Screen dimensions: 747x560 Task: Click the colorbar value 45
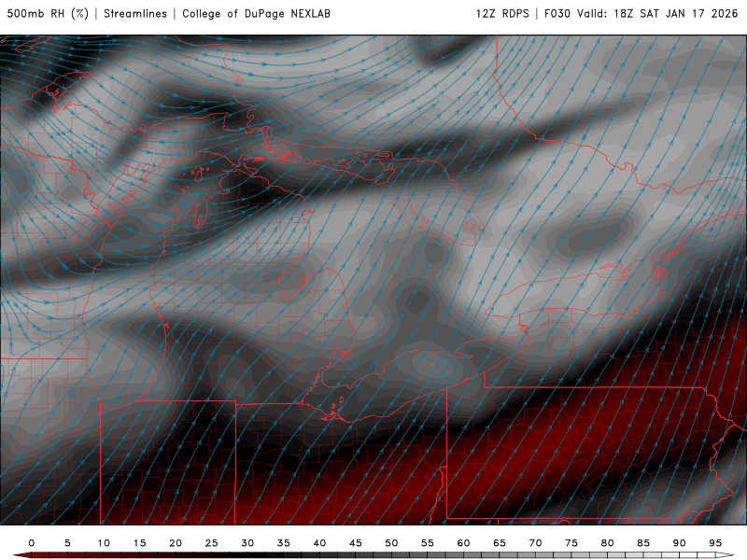[x=356, y=543]
